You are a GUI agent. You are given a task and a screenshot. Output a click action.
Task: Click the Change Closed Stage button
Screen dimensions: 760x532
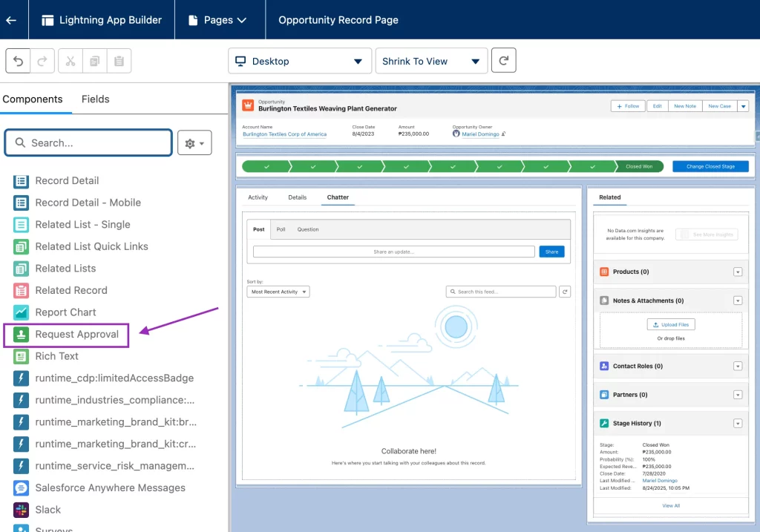(x=710, y=166)
